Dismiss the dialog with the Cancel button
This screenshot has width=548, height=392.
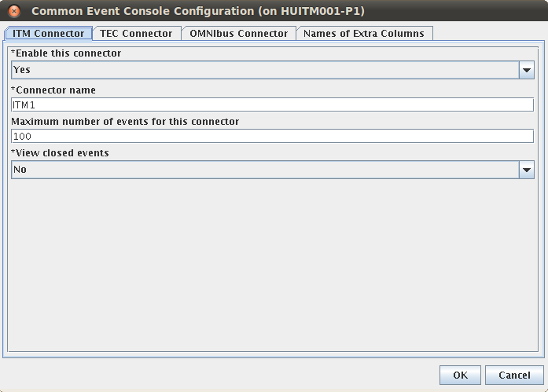514,376
